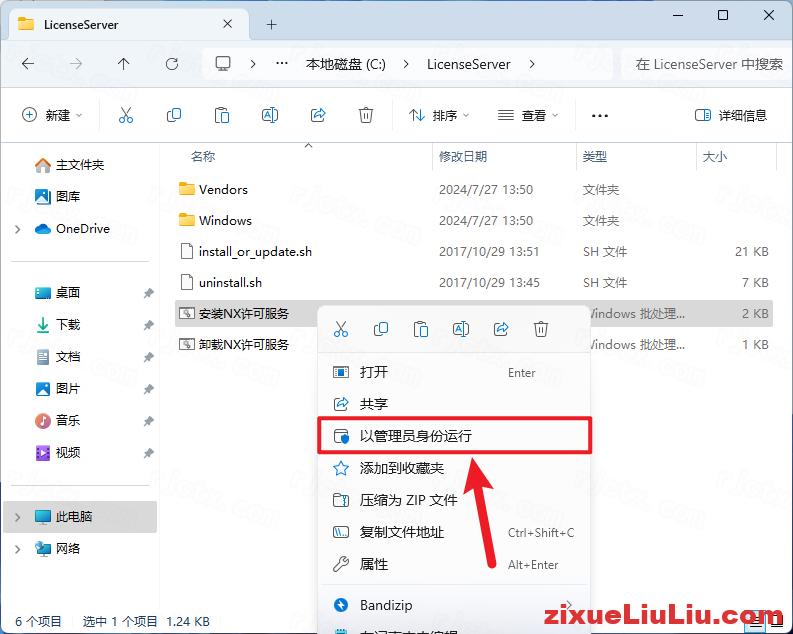Click the Copy icon in context menu
This screenshot has width=793, height=634.
point(381,330)
